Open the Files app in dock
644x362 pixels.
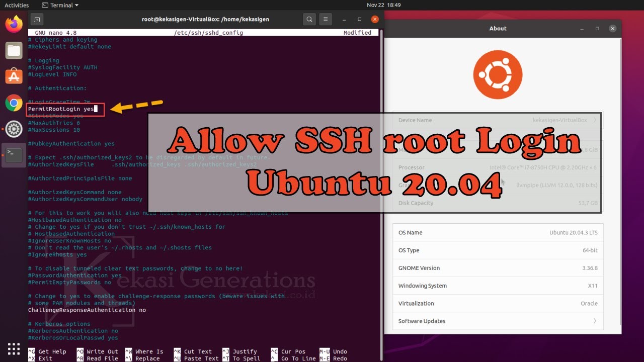(14, 50)
